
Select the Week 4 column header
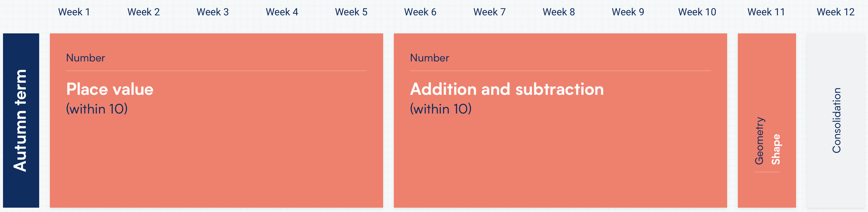point(282,12)
